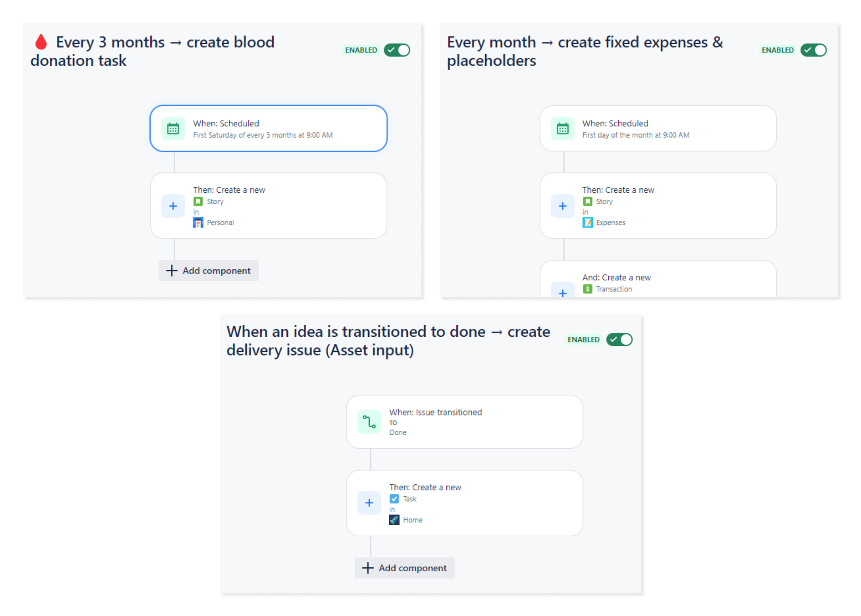Add component under delivery issue rule
Viewport: 861px width, 616px height.
click(x=405, y=568)
